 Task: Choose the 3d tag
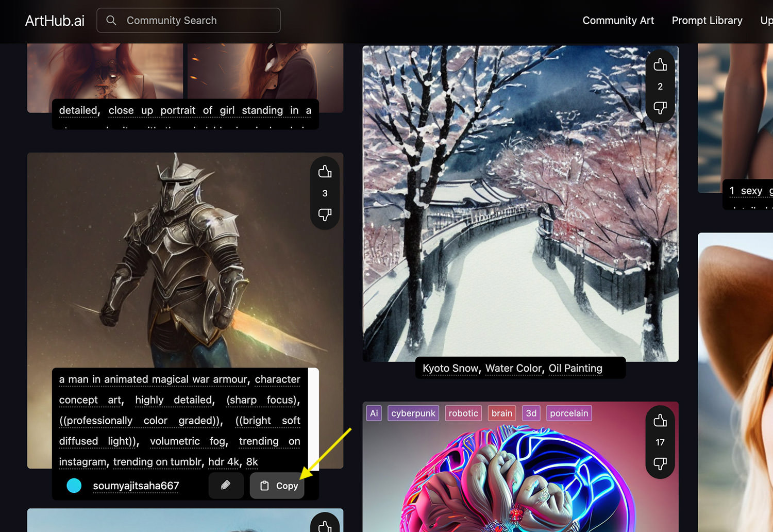coord(531,413)
